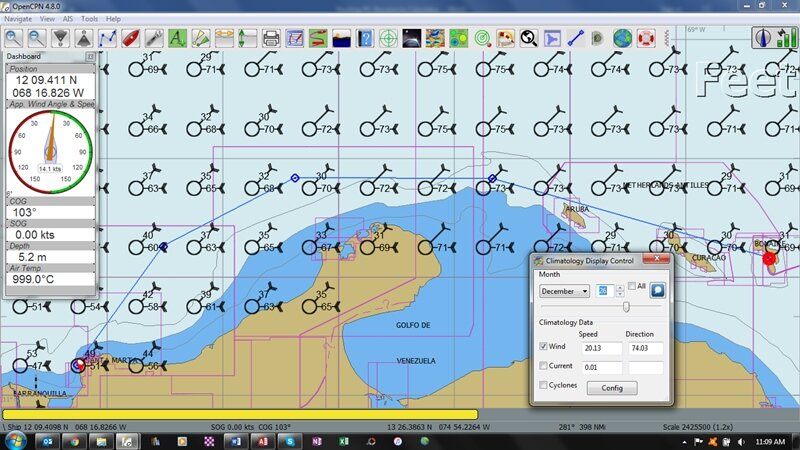Open the Windows Start button
Image resolution: width=800 pixels, height=450 pixels.
coord(14,441)
